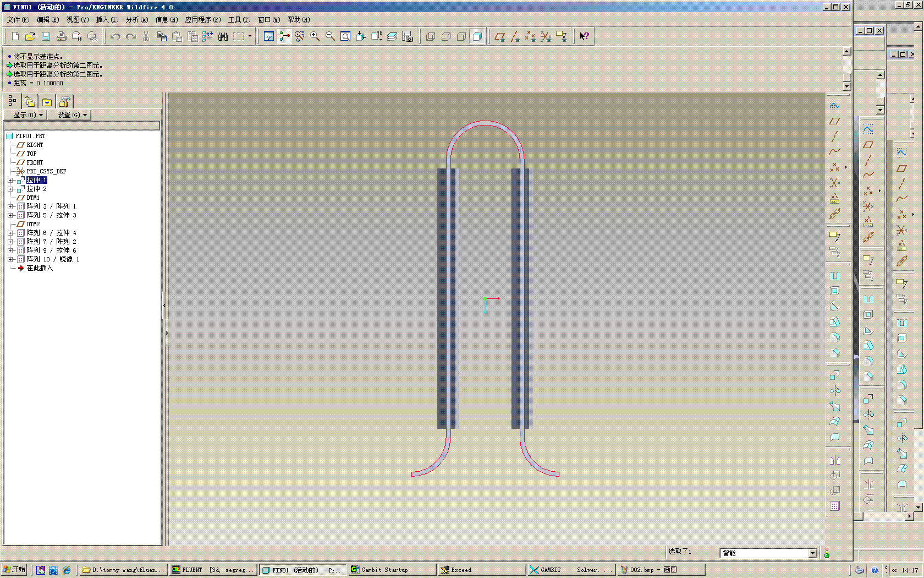Expand the 阵列 10 / 镜像 1 node
This screenshot has height=578, width=924.
coord(10,259)
